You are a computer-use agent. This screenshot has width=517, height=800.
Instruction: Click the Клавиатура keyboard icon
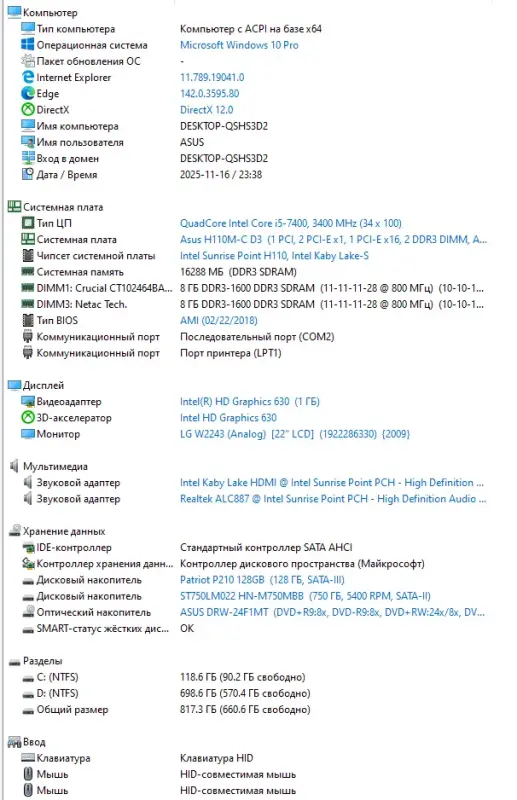(x=28, y=758)
